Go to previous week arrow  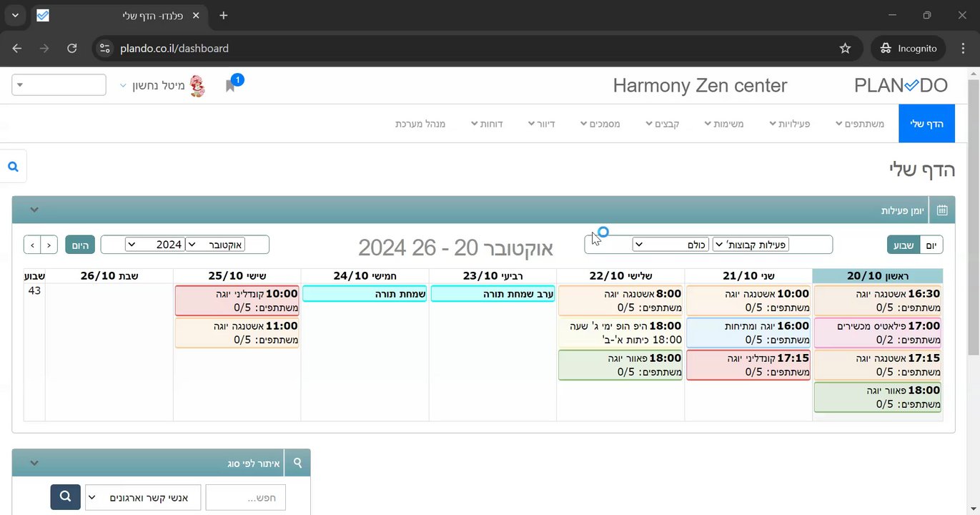click(49, 245)
